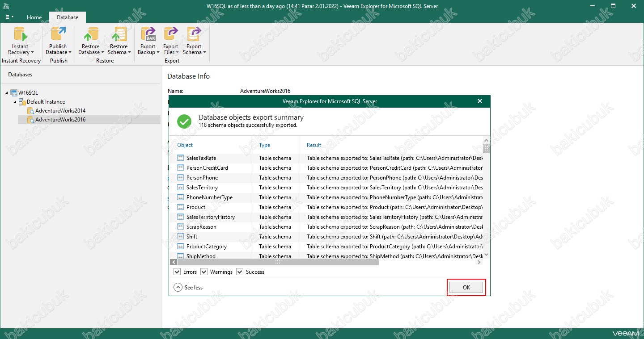Click the Shift row export result text
Viewport: 644px width, 339px height.
coord(395,237)
